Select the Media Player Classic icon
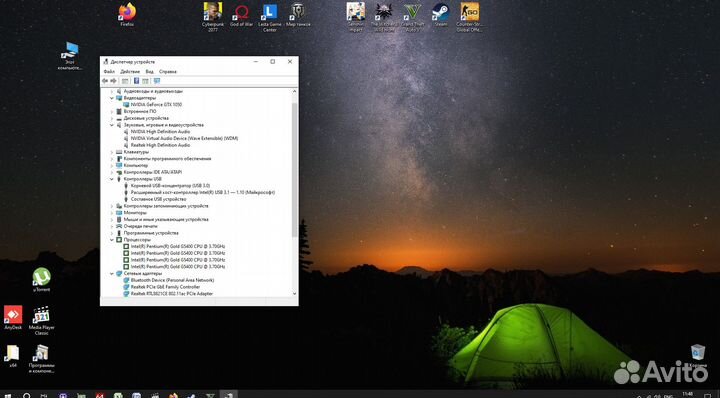 (41, 320)
